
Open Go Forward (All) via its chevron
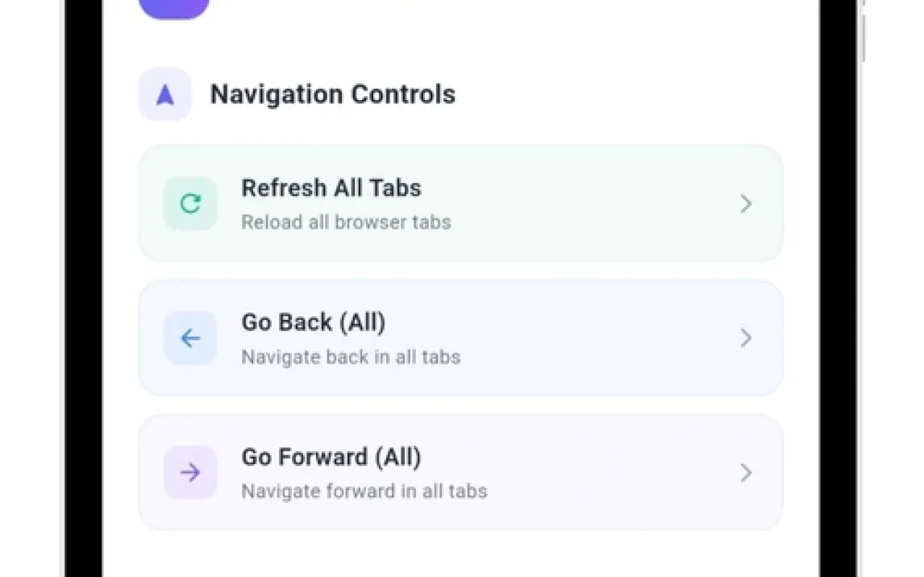[x=746, y=473]
